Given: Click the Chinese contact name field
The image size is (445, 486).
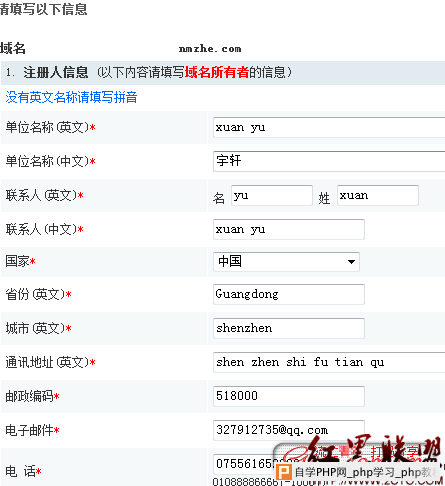Looking at the screenshot, I should [289, 229].
